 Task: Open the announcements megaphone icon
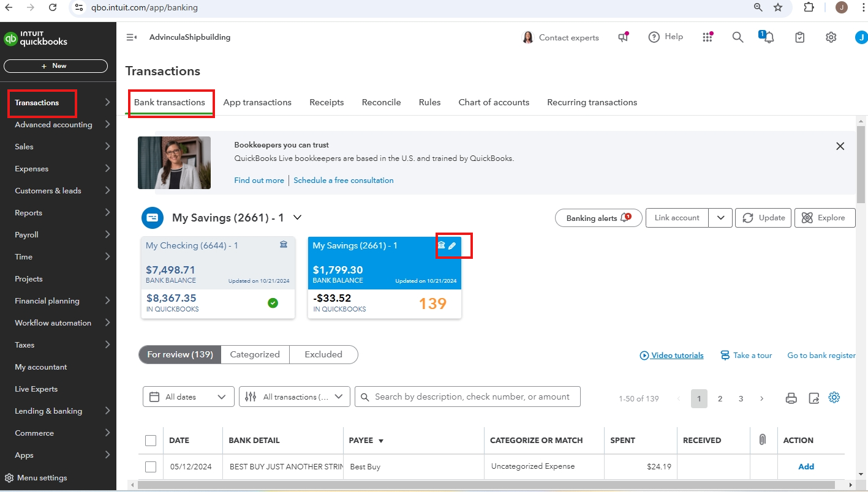[624, 37]
